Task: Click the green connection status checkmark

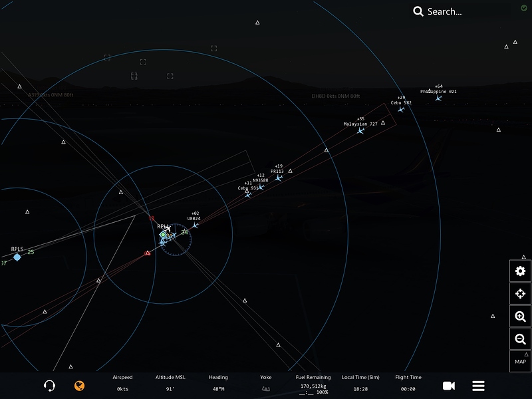Action: (524, 8)
